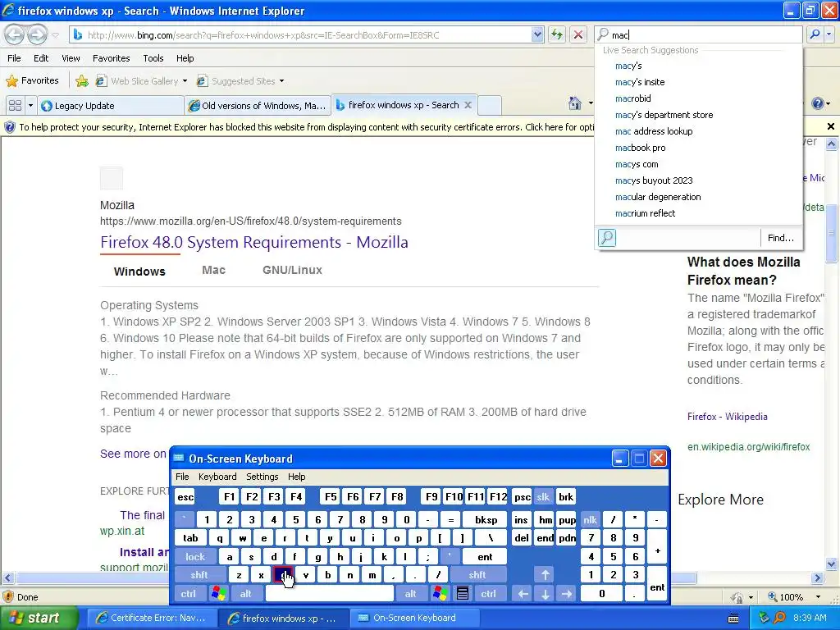Toggle the right alt key
Image resolution: width=840 pixels, height=630 pixels.
coord(411,594)
